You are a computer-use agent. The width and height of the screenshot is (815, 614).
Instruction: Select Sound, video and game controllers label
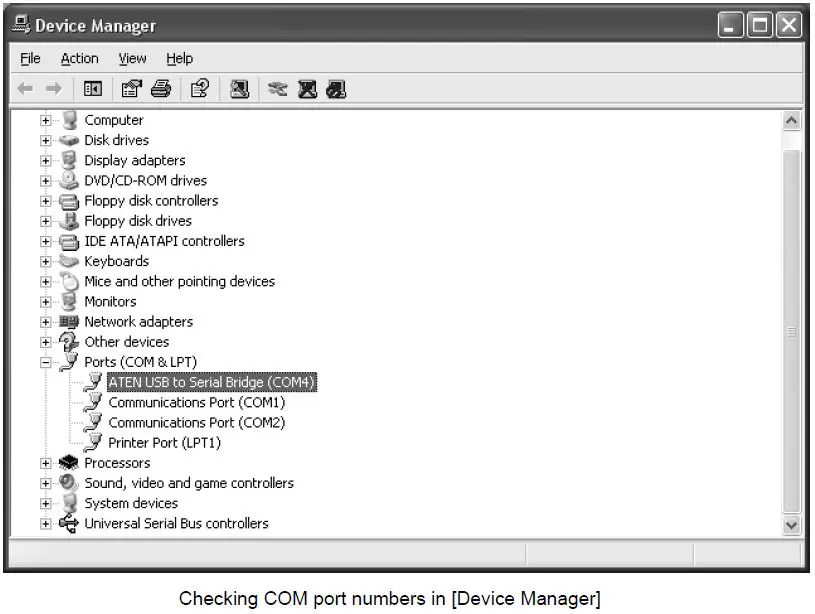coord(189,483)
